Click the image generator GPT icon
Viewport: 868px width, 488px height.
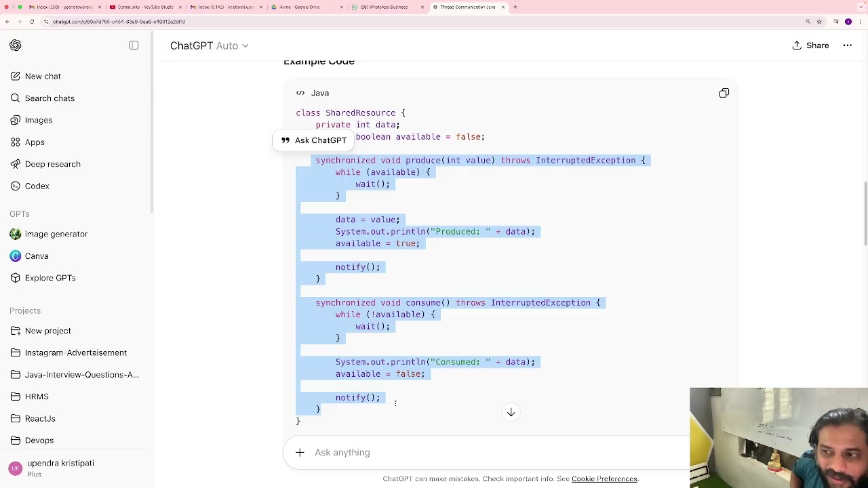click(x=16, y=234)
